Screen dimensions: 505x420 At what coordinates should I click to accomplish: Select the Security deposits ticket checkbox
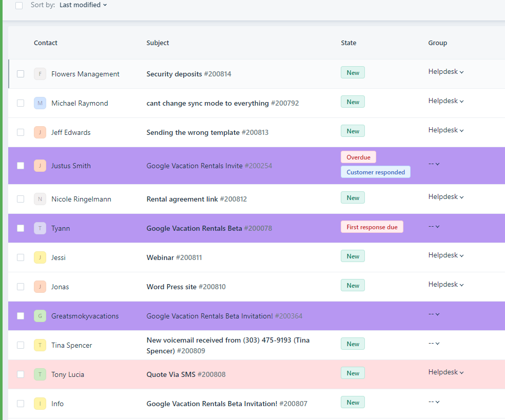coord(21,74)
